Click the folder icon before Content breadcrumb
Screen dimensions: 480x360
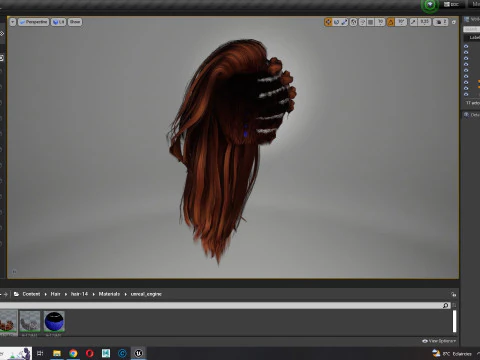click(x=16, y=294)
